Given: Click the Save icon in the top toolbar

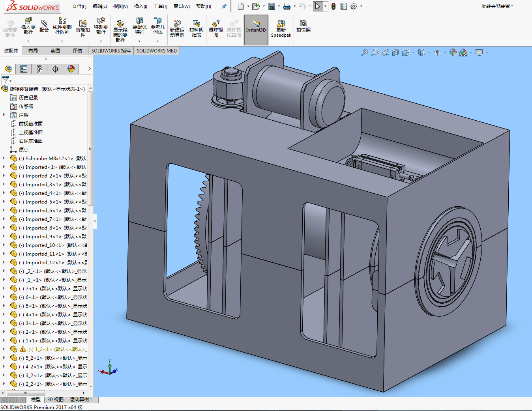Looking at the screenshot, I should point(272,6).
